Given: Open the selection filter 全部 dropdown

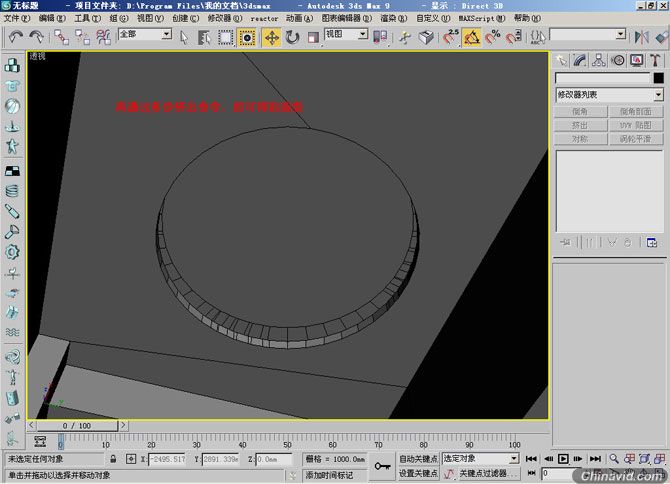Looking at the screenshot, I should [167, 34].
